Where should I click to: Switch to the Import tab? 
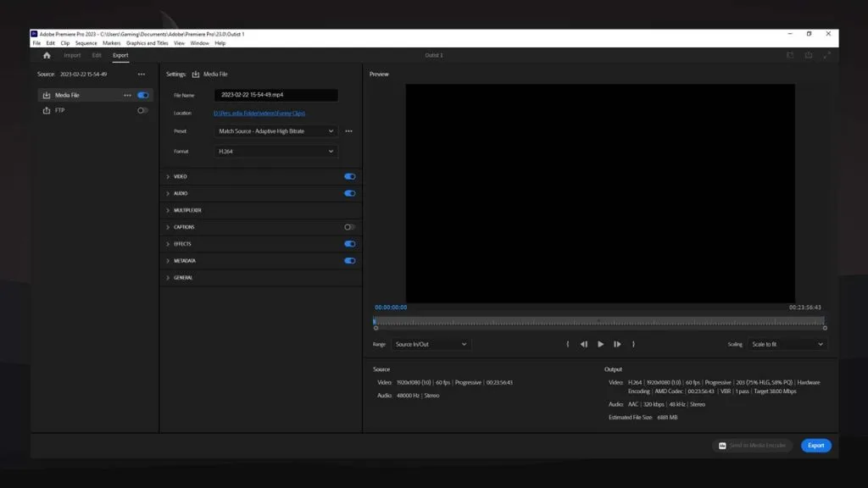pos(72,55)
